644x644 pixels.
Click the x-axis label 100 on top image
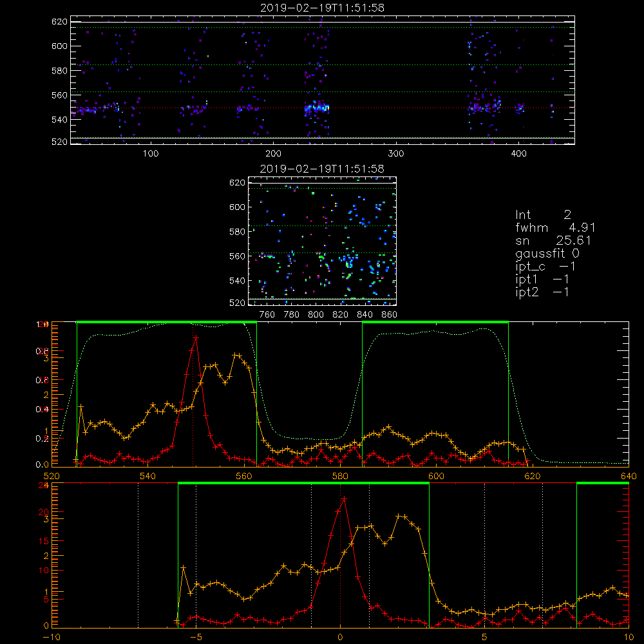click(151, 154)
